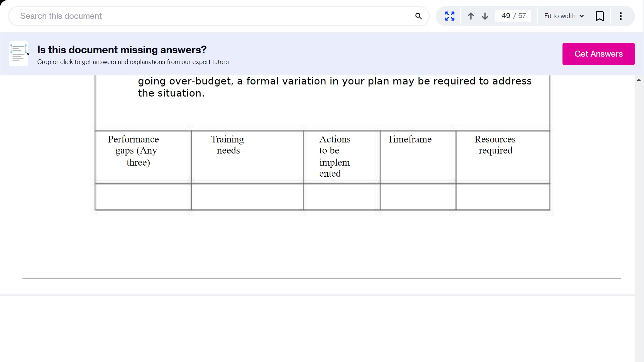Open the Fit to width zoom dropdown
This screenshot has width=644, height=362.
click(564, 16)
